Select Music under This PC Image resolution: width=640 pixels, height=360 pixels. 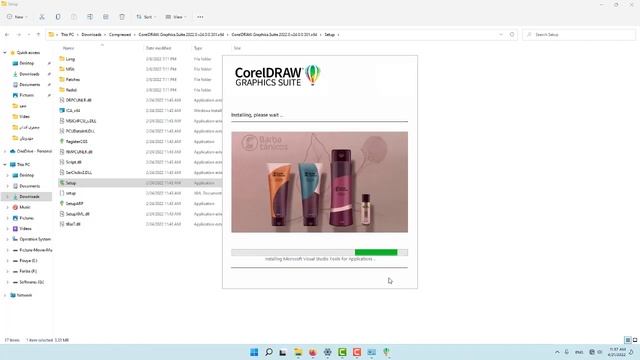point(25,207)
